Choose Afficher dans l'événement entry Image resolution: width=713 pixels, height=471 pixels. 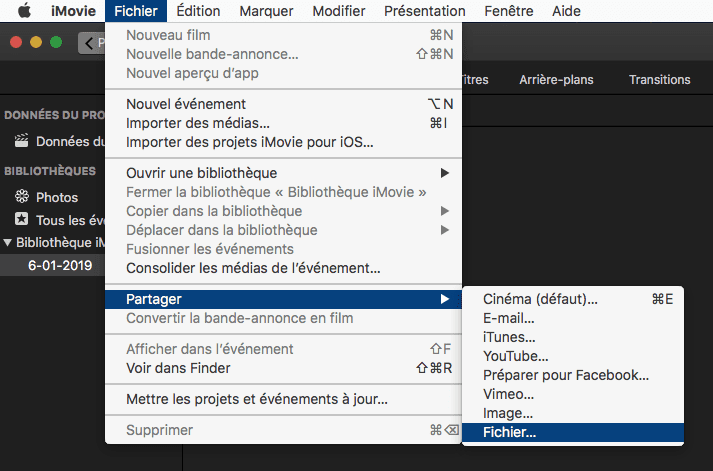[x=283, y=349]
